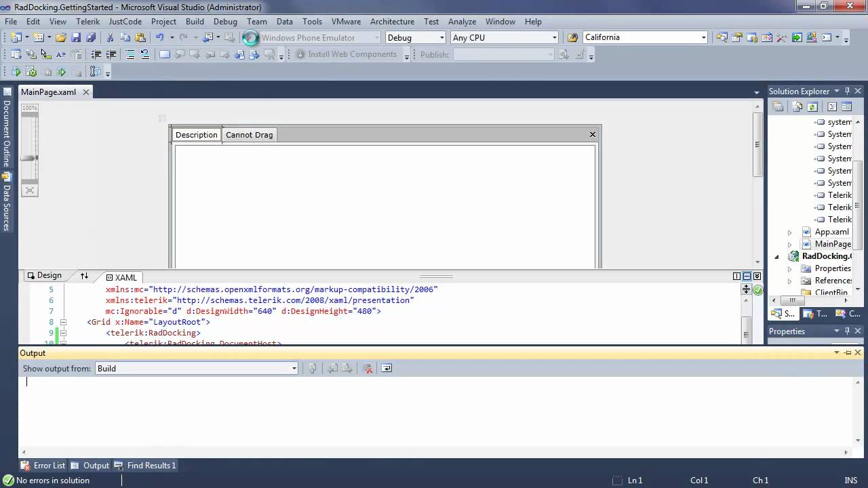
Task: Close the MainPage.xaml document tab
Action: click(x=86, y=91)
